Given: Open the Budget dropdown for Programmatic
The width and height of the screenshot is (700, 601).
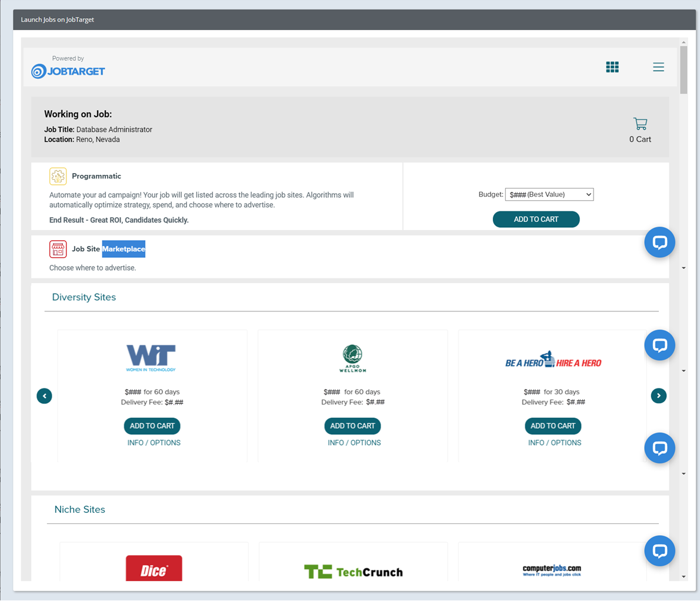Looking at the screenshot, I should click(549, 194).
